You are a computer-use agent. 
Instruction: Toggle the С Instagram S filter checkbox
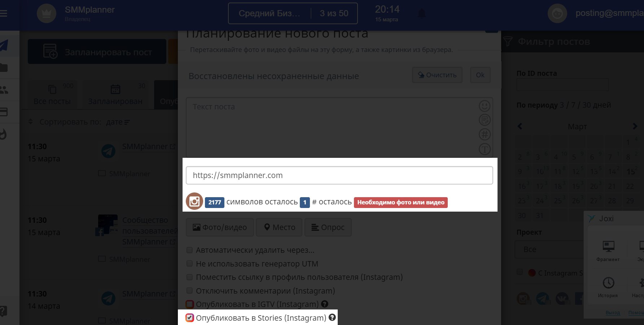[520, 272]
